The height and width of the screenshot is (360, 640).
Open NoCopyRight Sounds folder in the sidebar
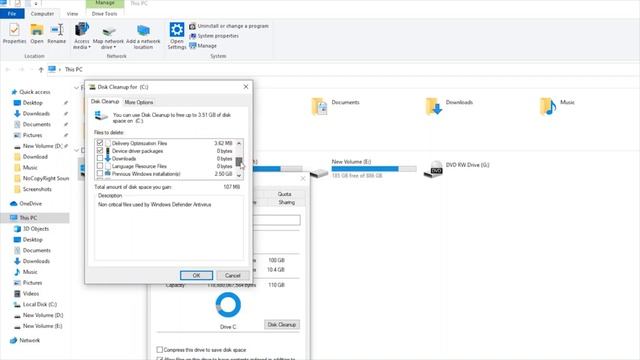click(x=46, y=178)
